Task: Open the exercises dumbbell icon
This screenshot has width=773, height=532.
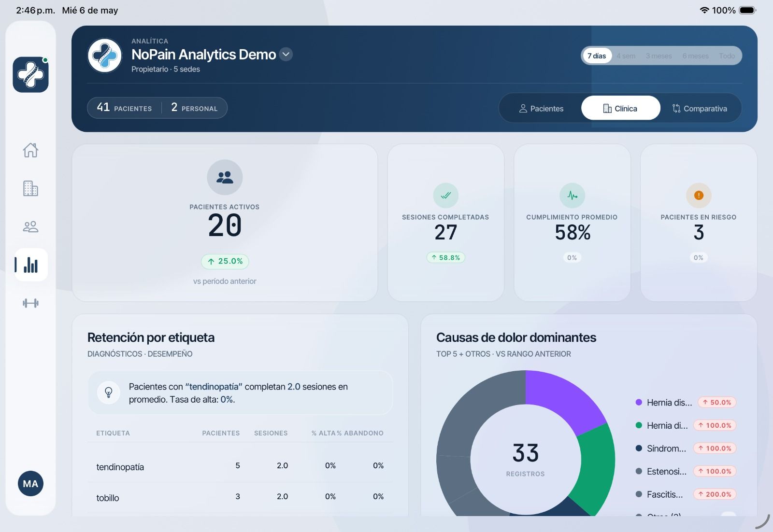Action: (30, 303)
